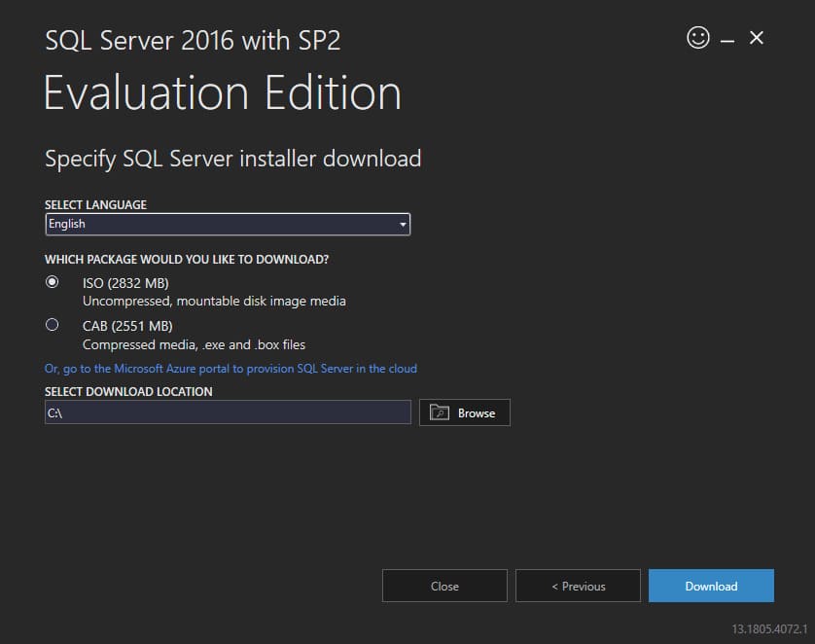
Task: Click 'Uncompressed, mountable disk image media' description
Action: 214,302
